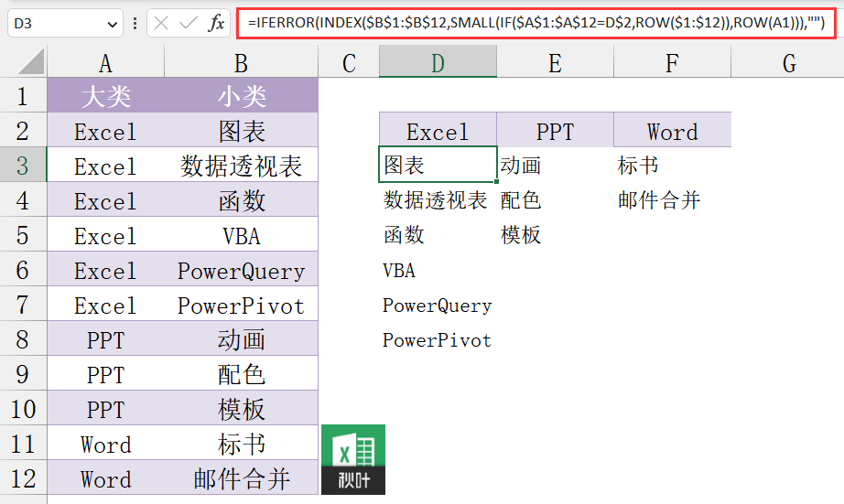Select row 2 header
Viewport: 844px width, 504px height.
point(23,131)
